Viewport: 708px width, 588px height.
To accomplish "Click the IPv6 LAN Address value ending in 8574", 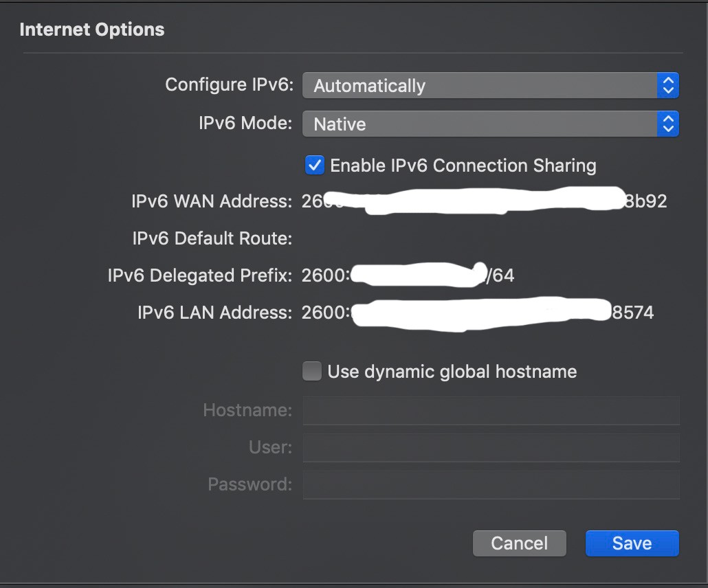I will [478, 313].
